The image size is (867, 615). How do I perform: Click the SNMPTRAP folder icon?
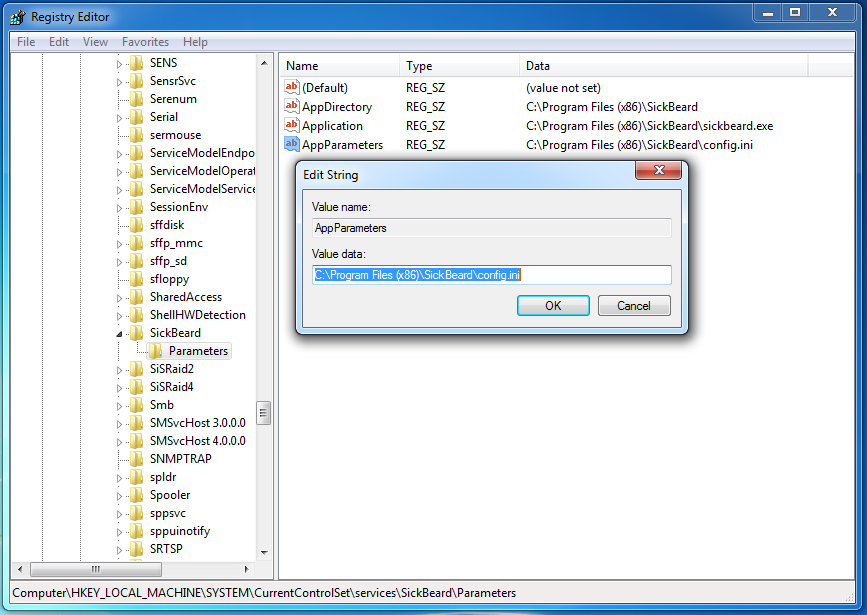(137, 459)
